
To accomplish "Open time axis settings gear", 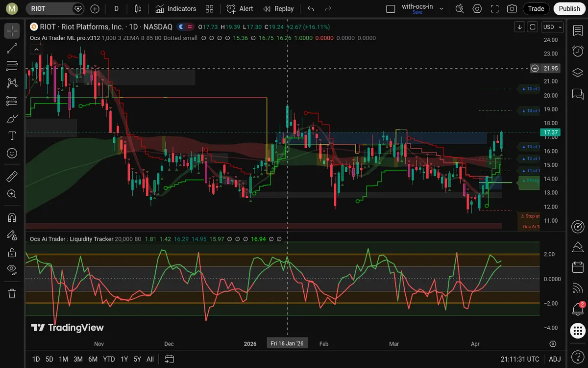I will coord(553,343).
